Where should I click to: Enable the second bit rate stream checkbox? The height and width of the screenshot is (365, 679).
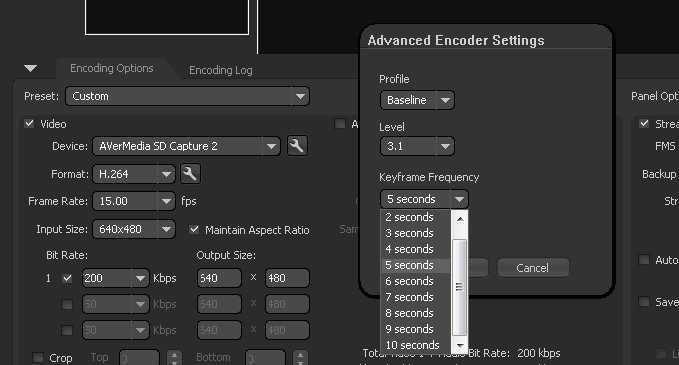tap(67, 304)
